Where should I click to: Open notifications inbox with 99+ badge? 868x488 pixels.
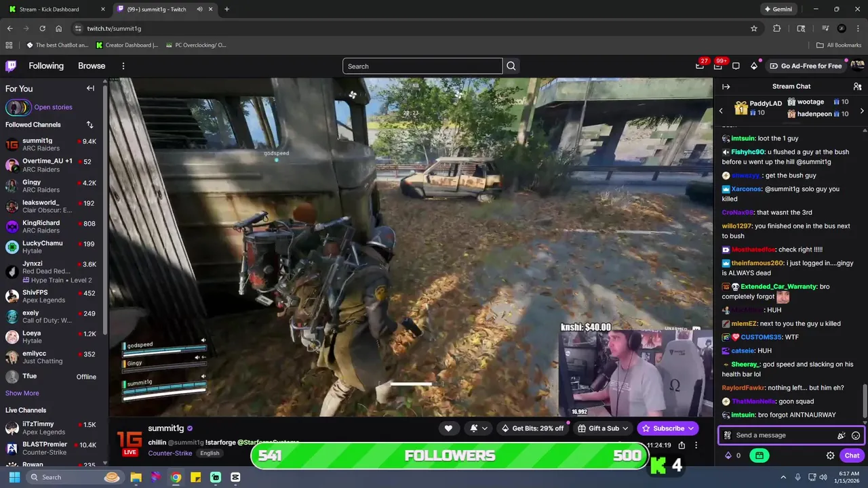pyautogui.click(x=717, y=66)
